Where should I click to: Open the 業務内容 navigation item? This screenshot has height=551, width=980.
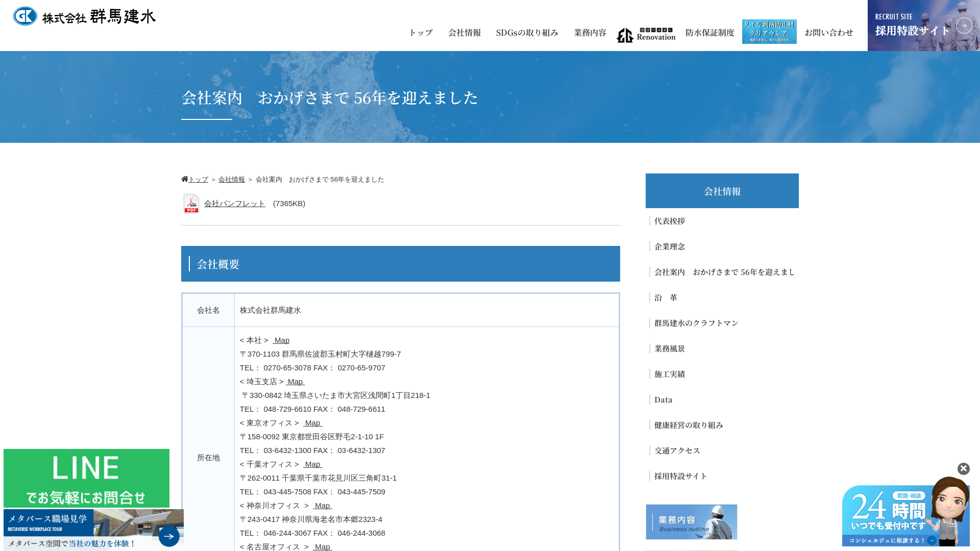coord(590,33)
